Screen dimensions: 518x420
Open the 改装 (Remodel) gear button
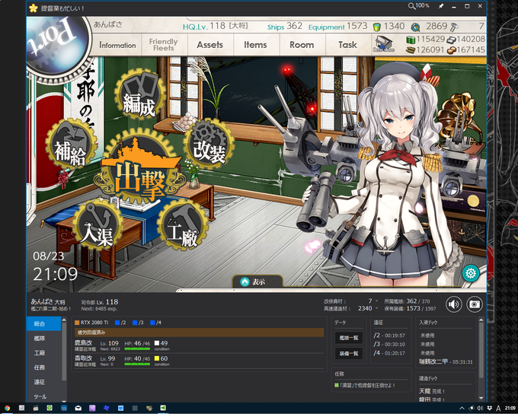pyautogui.click(x=209, y=144)
